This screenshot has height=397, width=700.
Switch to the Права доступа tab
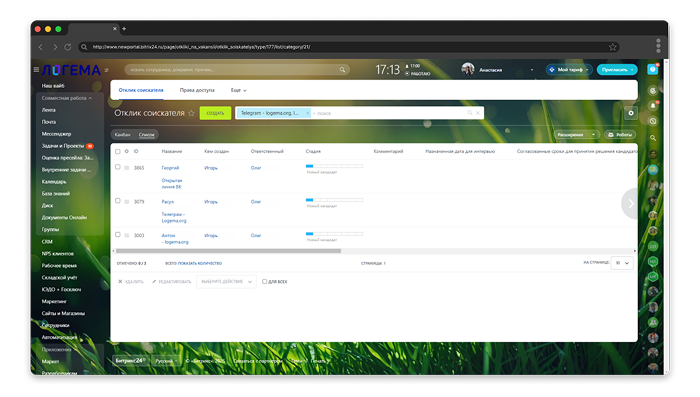(197, 90)
